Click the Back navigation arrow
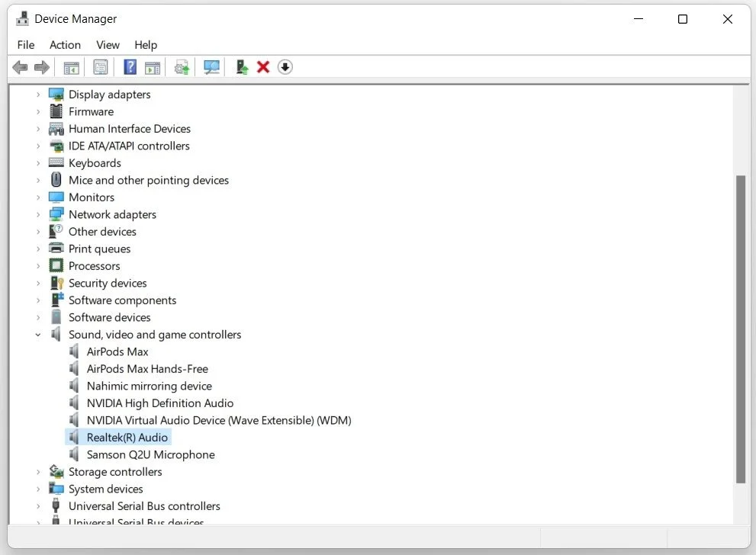 pyautogui.click(x=20, y=67)
